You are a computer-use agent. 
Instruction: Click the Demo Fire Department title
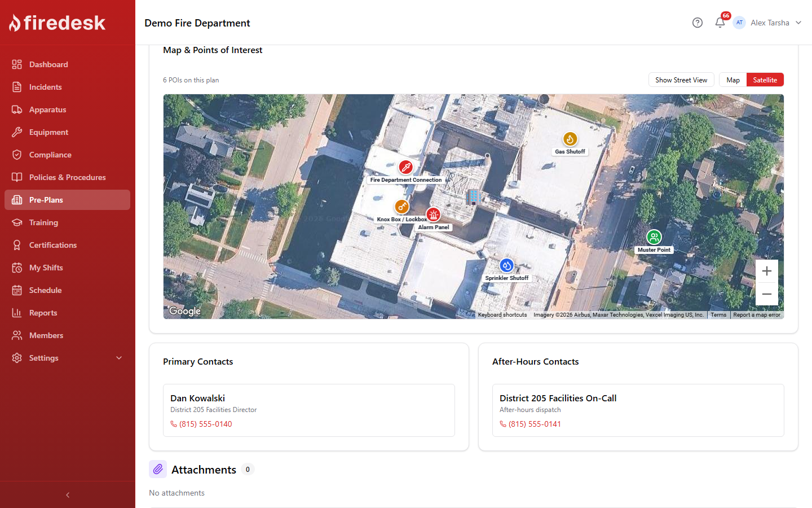coord(197,23)
